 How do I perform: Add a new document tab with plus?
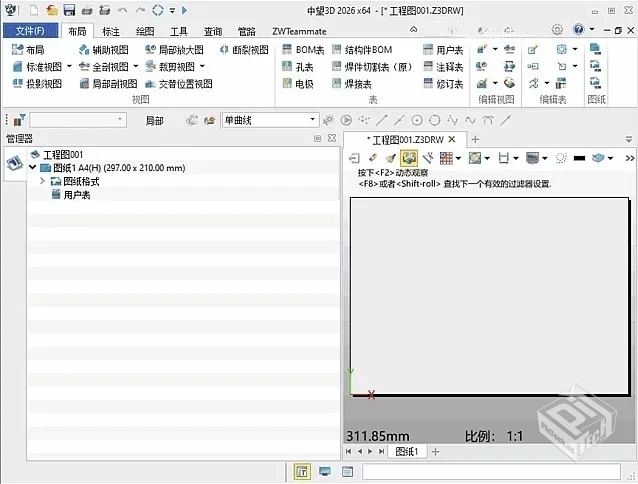pyautogui.click(x=475, y=140)
